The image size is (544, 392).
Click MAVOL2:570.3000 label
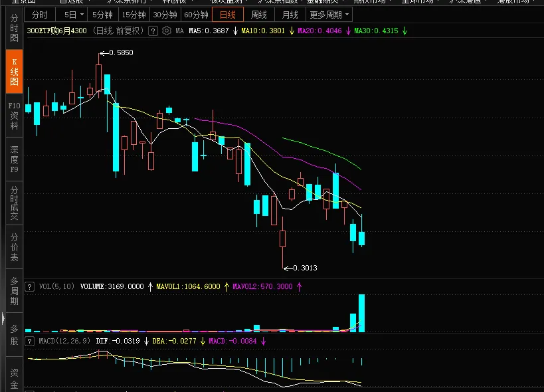pyautogui.click(x=262, y=286)
